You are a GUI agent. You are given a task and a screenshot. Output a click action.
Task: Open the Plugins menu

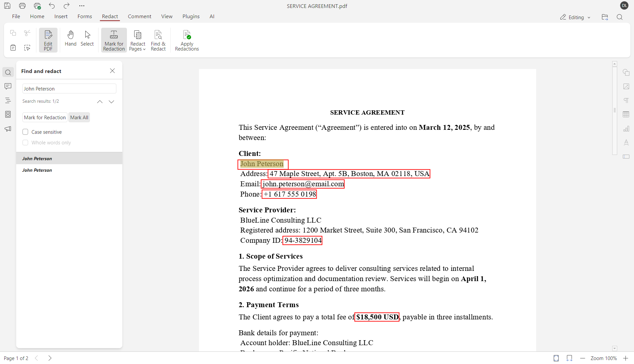click(x=191, y=16)
